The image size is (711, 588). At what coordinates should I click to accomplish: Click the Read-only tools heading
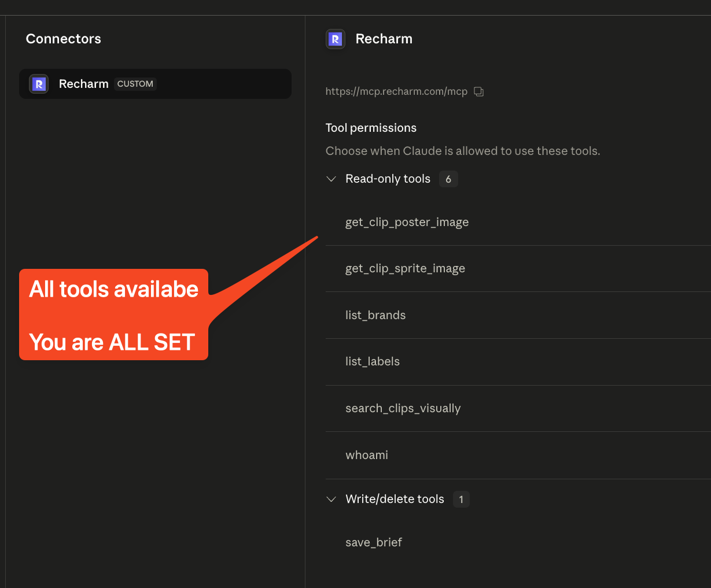pyautogui.click(x=388, y=179)
